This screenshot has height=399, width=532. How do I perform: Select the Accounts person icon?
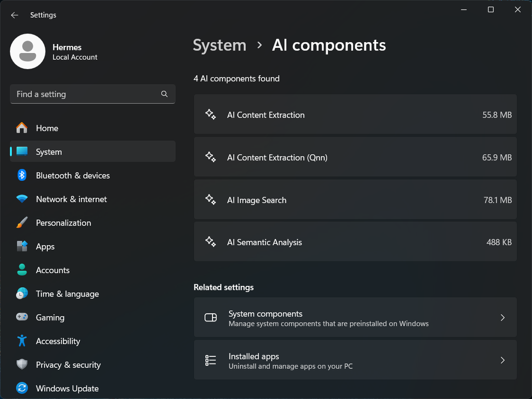click(21, 270)
